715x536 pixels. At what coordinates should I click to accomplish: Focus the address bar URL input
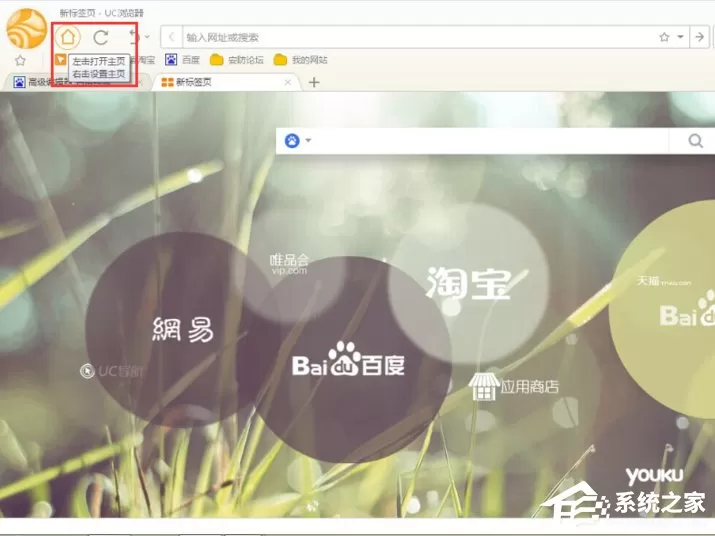[x=420, y=37]
